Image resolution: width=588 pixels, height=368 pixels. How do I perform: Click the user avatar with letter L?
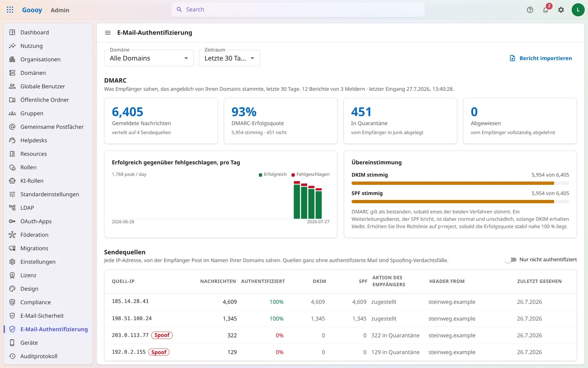(578, 10)
